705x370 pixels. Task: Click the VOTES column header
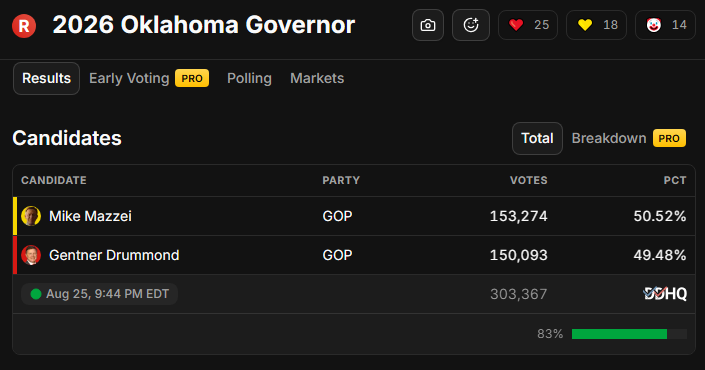[x=528, y=180]
